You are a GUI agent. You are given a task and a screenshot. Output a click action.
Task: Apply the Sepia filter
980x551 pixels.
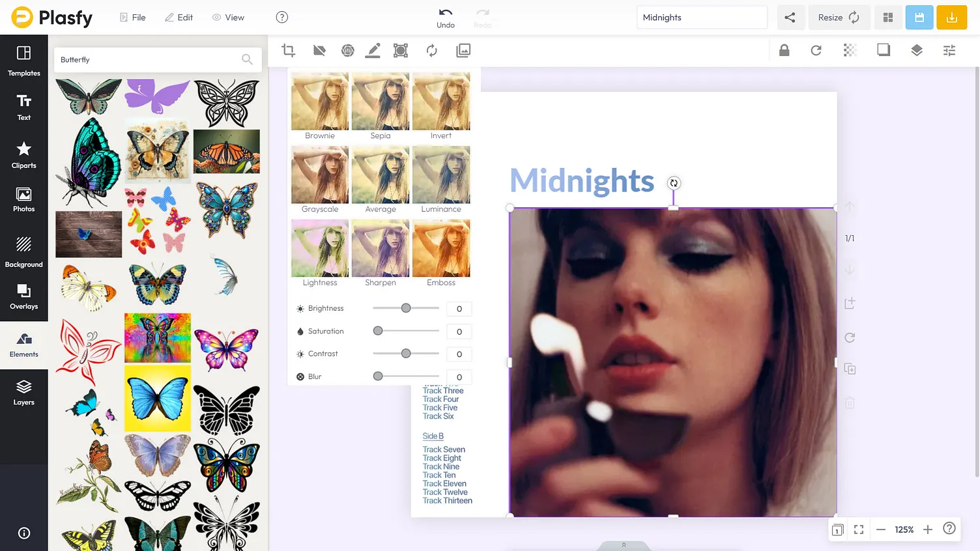tap(381, 106)
